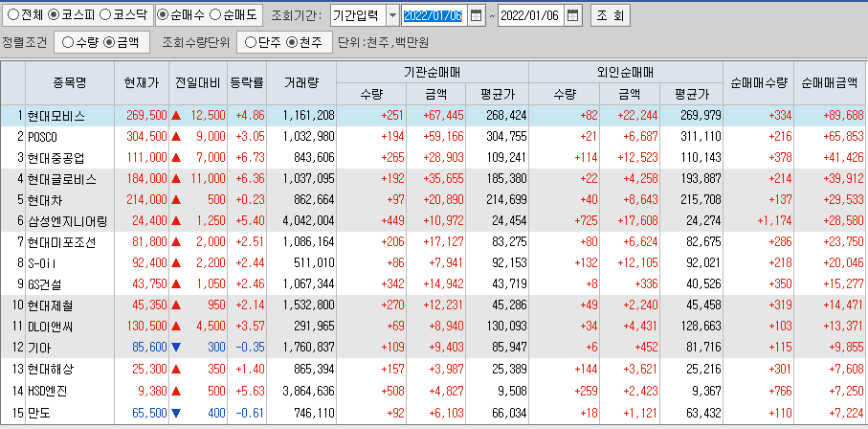
Task: Click 현대모비스 current price 269,500
Action: point(146,116)
